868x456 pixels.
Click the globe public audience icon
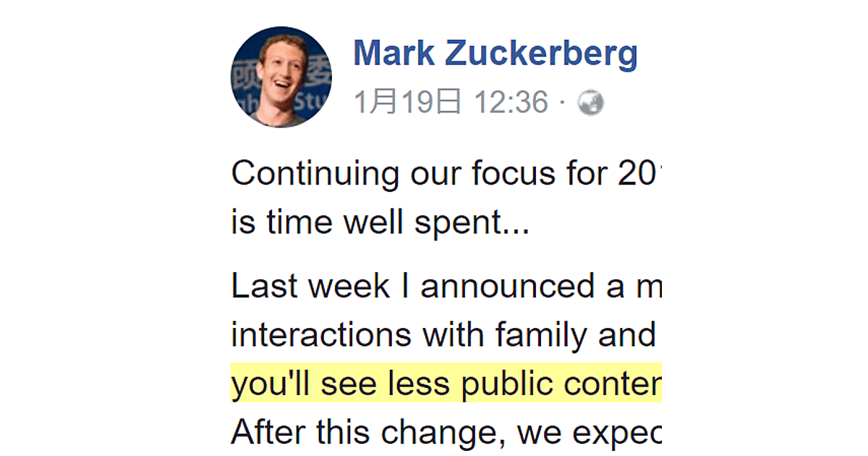[590, 104]
